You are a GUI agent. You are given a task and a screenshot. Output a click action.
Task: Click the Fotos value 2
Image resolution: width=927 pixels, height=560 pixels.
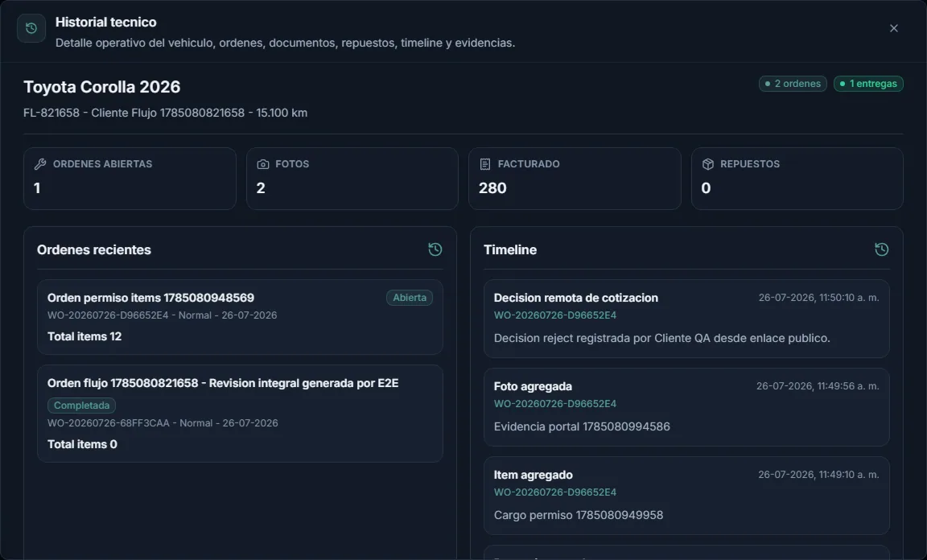tap(261, 188)
